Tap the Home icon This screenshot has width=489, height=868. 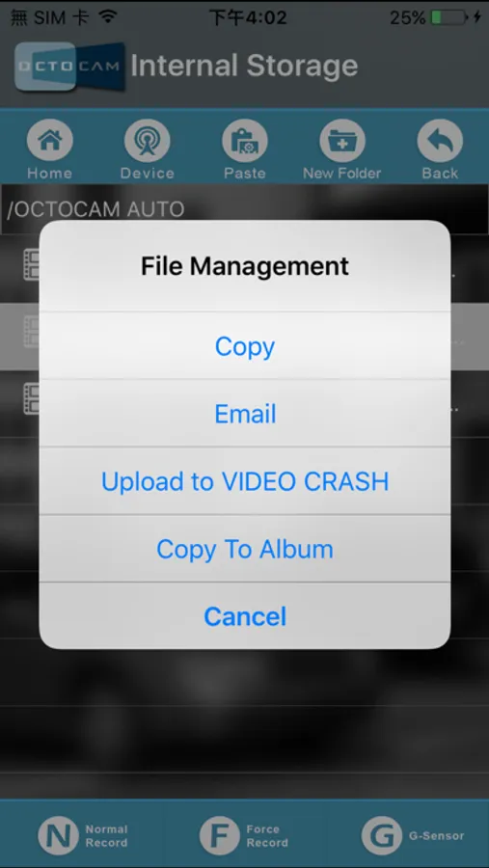[x=49, y=141]
